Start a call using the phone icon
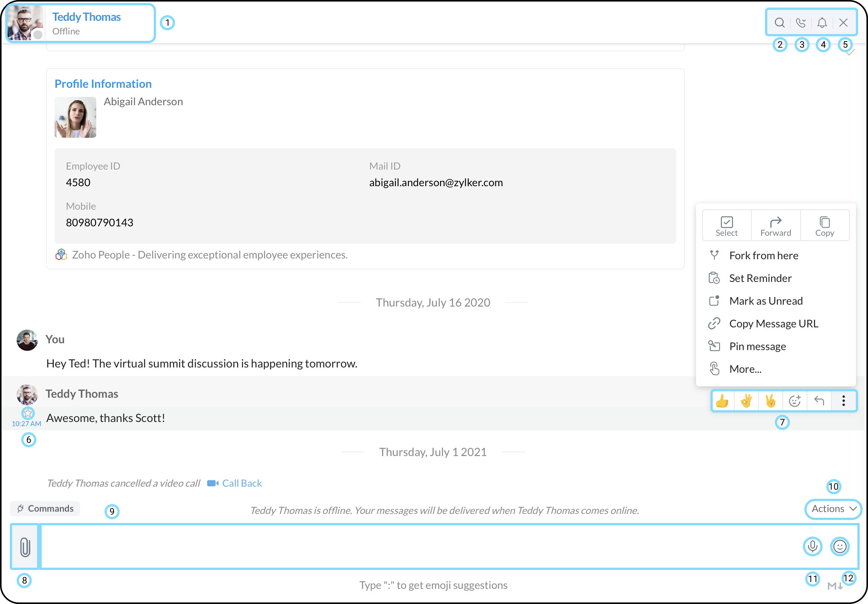Screen dimensions: 868x604 [x=801, y=23]
